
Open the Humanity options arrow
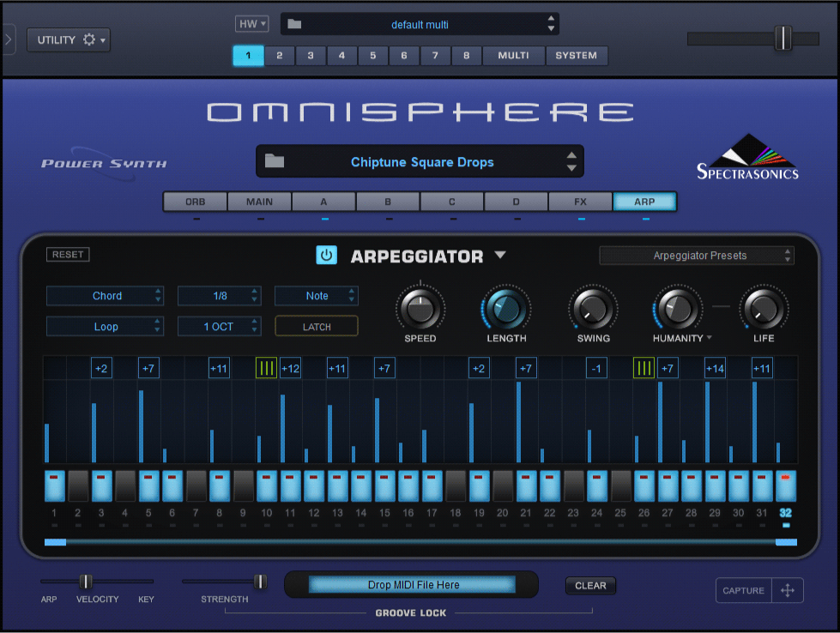710,337
